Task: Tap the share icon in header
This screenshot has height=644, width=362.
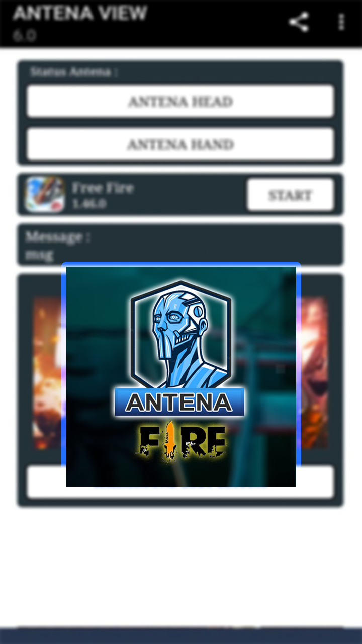Action: (299, 23)
